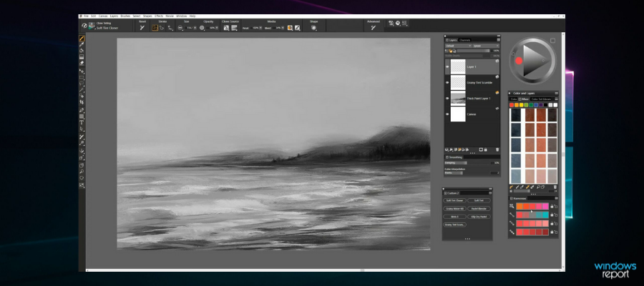644x286 pixels.
Task: Select the Paint Bucket tool
Action: coord(82,50)
